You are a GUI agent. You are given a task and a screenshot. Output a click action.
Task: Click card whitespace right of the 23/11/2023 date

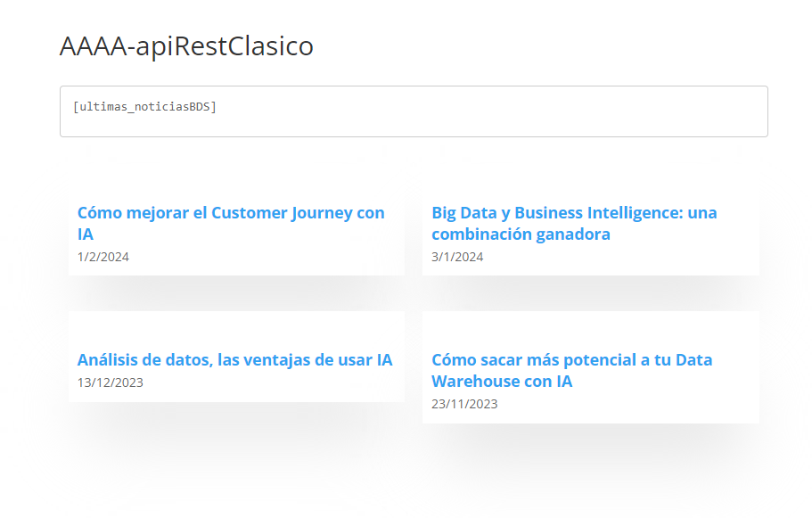click(x=628, y=405)
